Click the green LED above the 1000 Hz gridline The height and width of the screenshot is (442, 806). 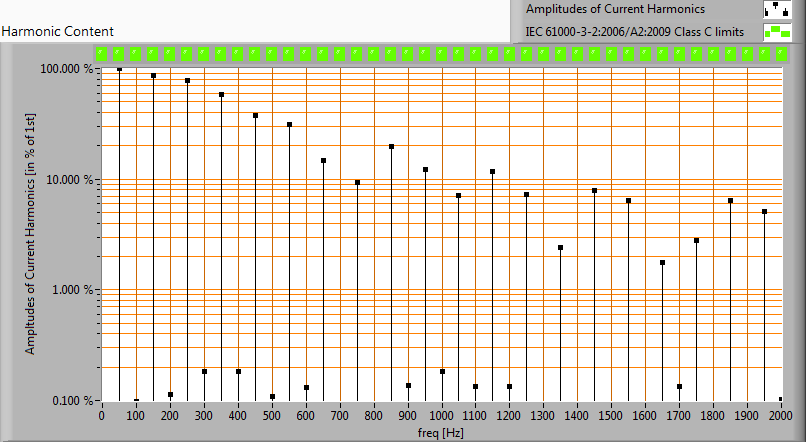click(441, 54)
